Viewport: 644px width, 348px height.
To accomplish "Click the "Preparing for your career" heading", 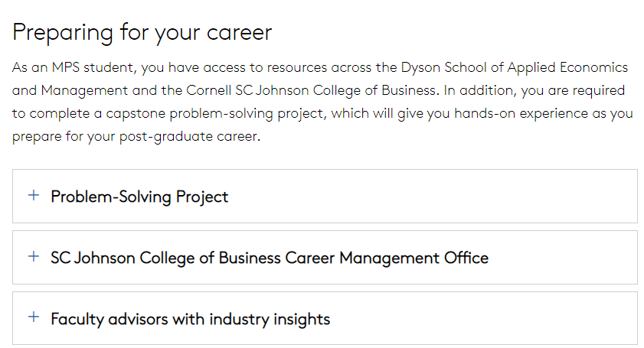I will click(142, 32).
